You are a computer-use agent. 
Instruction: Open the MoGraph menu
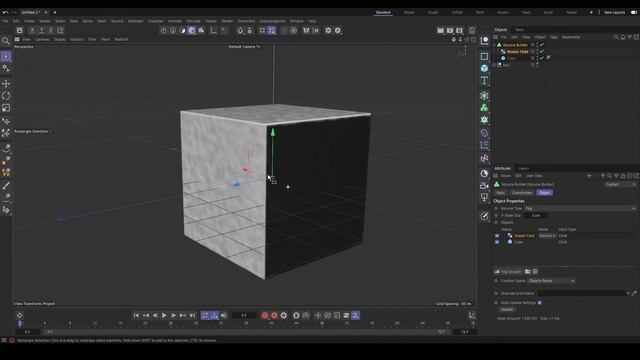[x=136, y=21]
